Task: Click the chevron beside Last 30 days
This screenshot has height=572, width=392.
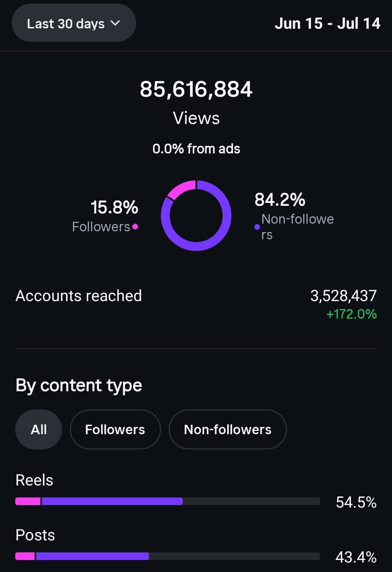Action: click(115, 23)
